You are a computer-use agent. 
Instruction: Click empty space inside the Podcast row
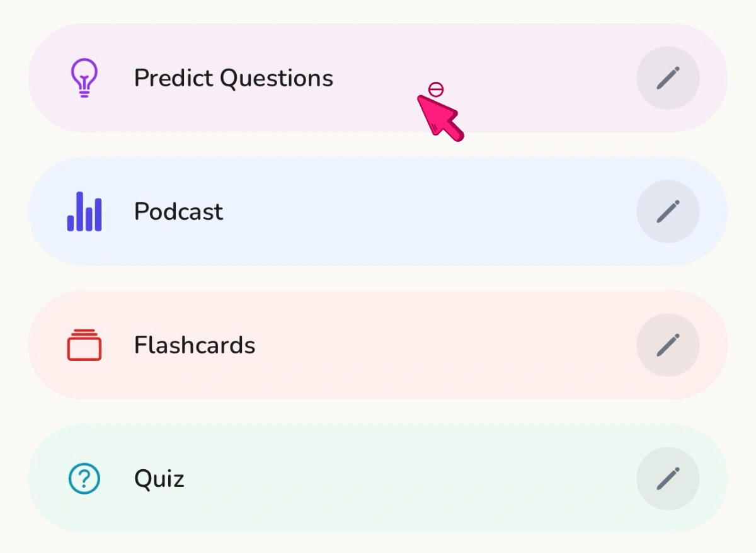[x=428, y=212]
